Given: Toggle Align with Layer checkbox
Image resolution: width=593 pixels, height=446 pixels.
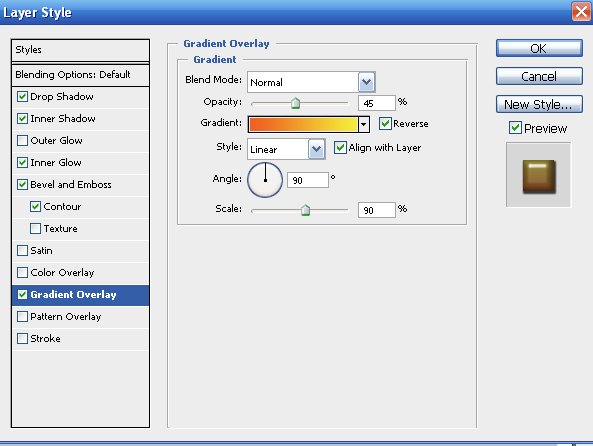Looking at the screenshot, I should click(340, 147).
